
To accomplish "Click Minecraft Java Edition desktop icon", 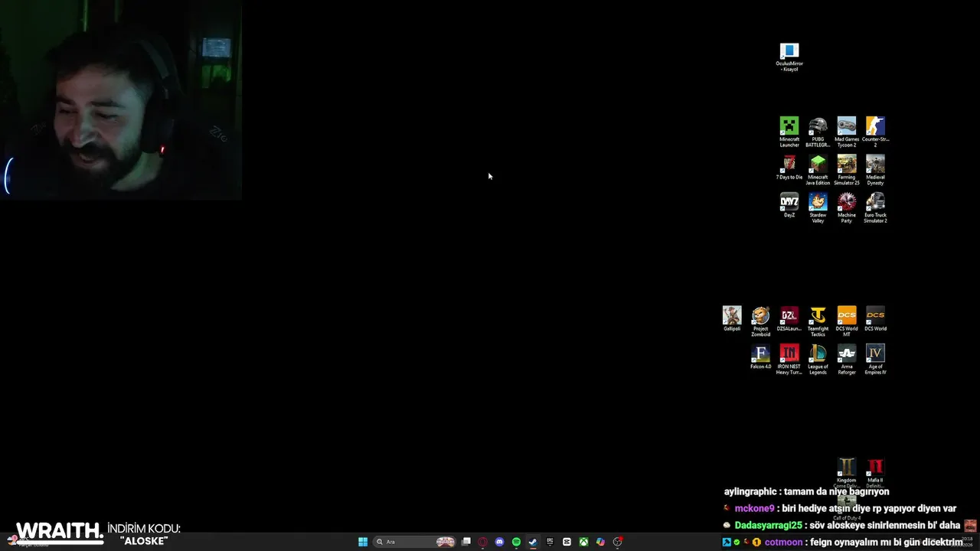I will click(818, 170).
